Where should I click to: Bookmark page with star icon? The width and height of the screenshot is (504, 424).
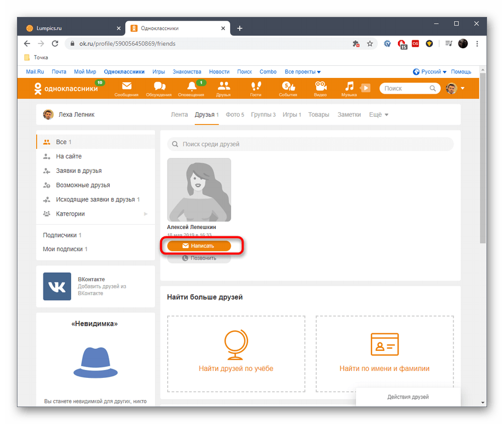pyautogui.click(x=370, y=44)
